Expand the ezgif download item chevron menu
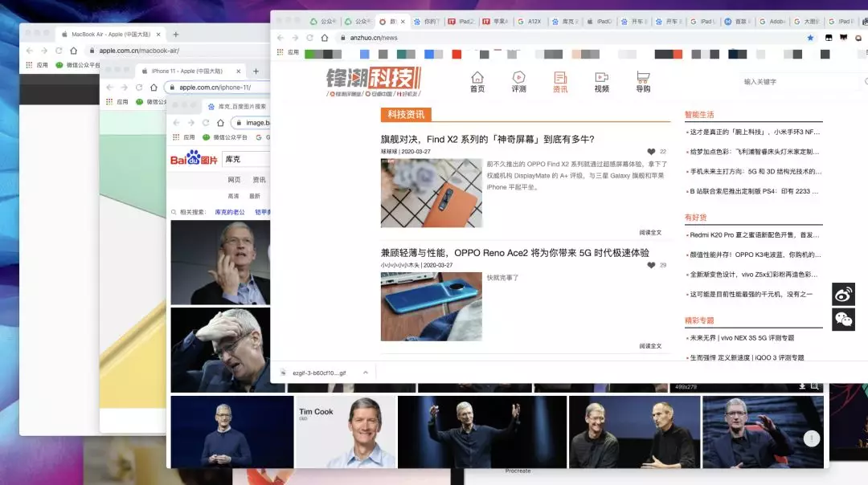The image size is (868, 485). click(366, 373)
